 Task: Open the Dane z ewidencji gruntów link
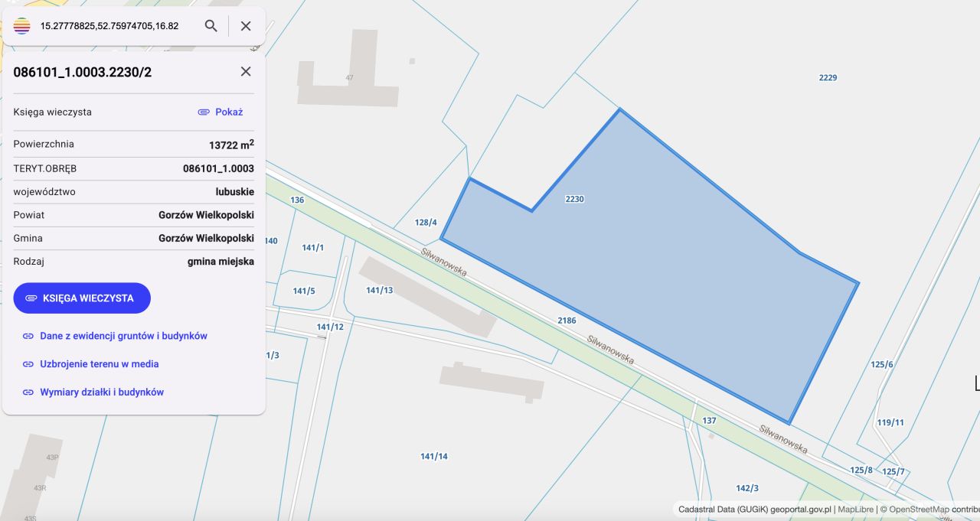(x=122, y=336)
